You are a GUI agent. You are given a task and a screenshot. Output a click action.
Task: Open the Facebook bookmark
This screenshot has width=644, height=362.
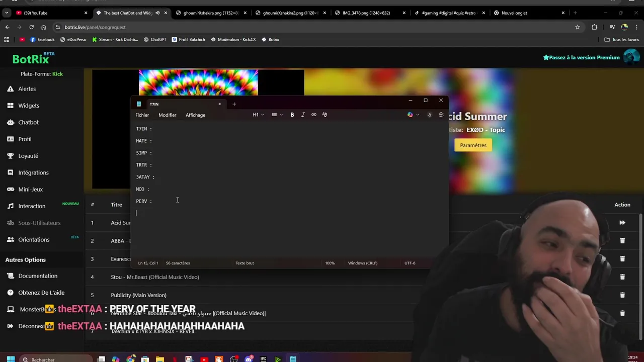tap(42, 39)
